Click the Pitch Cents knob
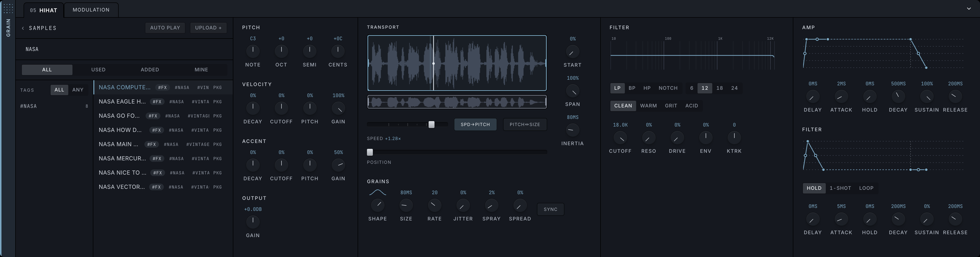 pos(338,51)
